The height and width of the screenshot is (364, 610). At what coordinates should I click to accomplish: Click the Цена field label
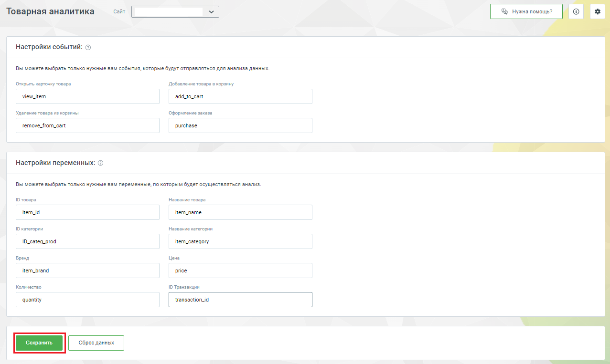tap(174, 258)
